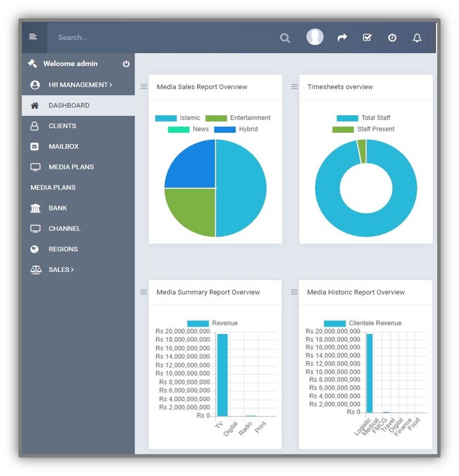Click the Bank building icon

click(x=36, y=208)
